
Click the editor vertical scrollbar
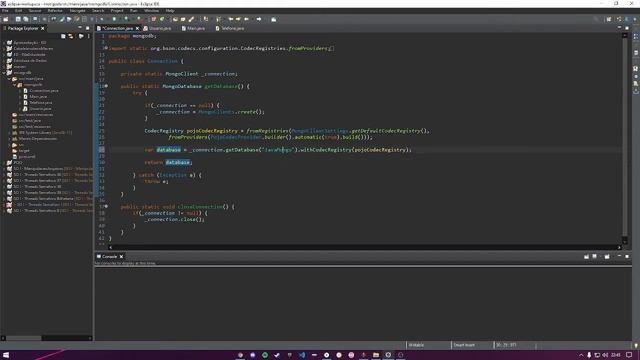coord(624,138)
